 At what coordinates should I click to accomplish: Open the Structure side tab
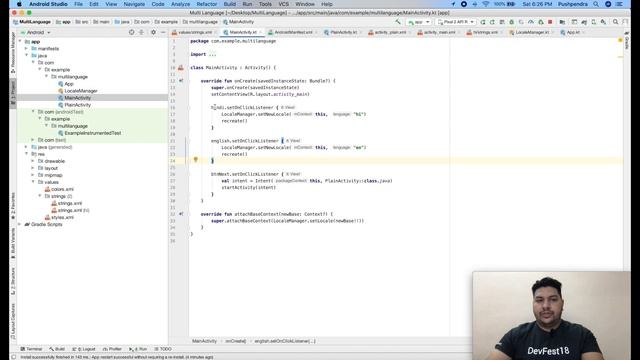pos(13,281)
